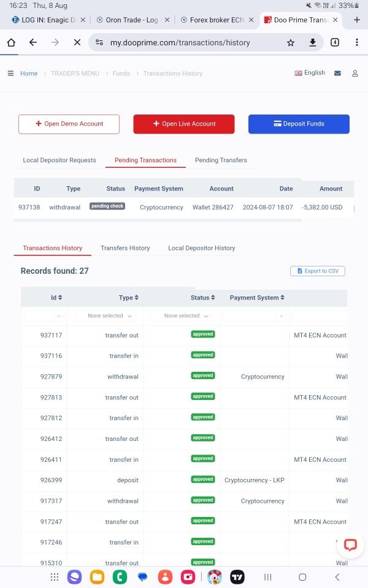The image size is (368, 588).
Task: Click transaction Id 926411
Action: [51, 459]
